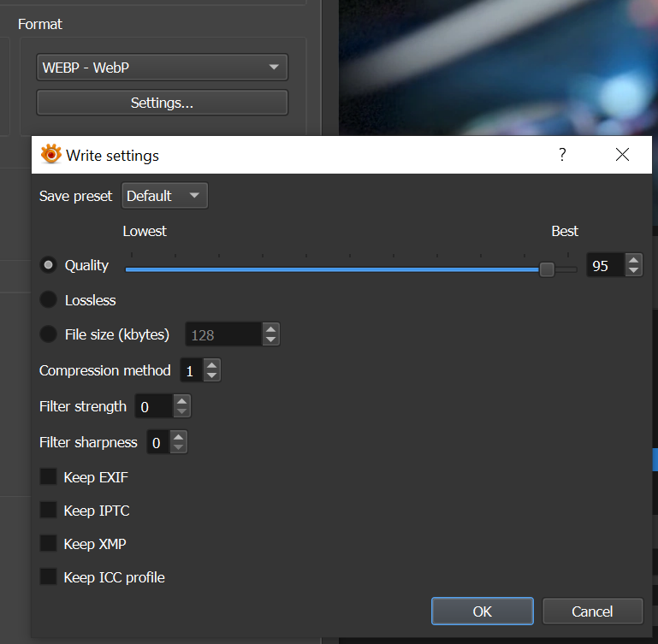Click the Cancel button

pyautogui.click(x=592, y=612)
